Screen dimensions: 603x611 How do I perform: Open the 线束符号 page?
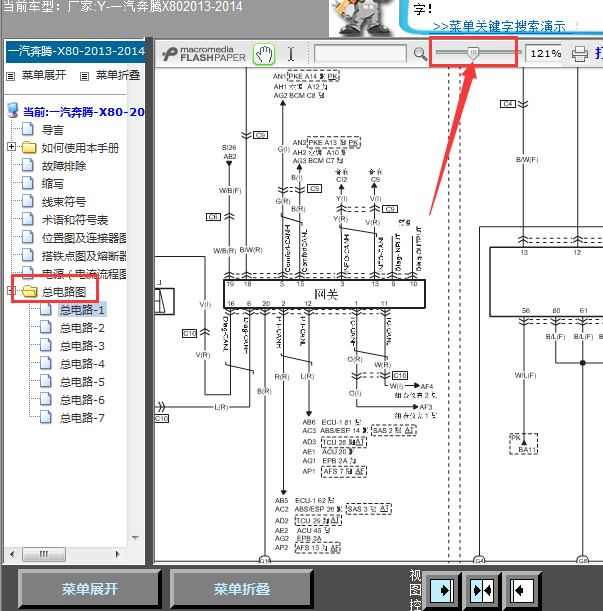coord(64,201)
